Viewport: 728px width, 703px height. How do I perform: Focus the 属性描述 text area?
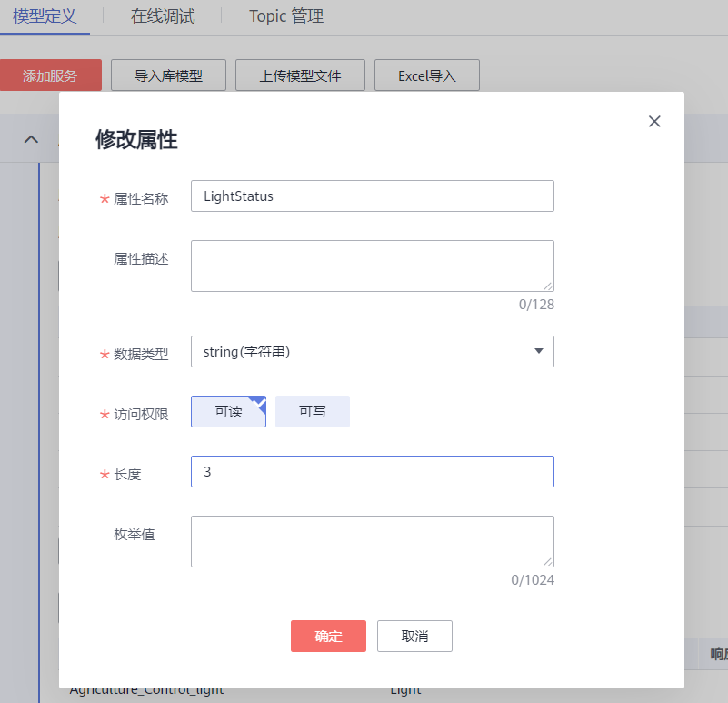(x=373, y=266)
